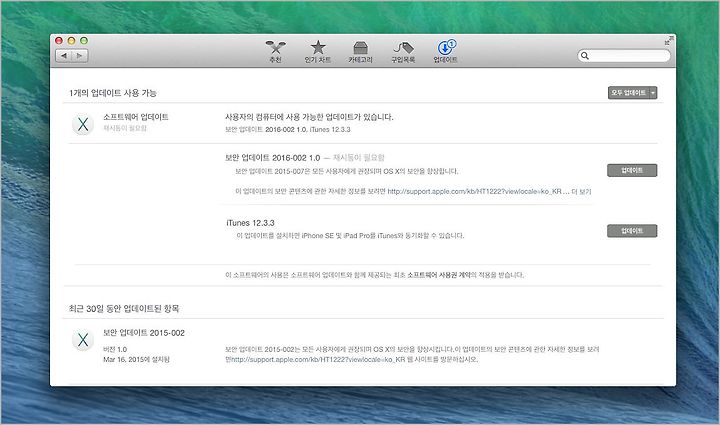Click 업데이트 button for 보안 업데이트 2016-002
Image resolution: width=720 pixels, height=425 pixels.
(632, 170)
